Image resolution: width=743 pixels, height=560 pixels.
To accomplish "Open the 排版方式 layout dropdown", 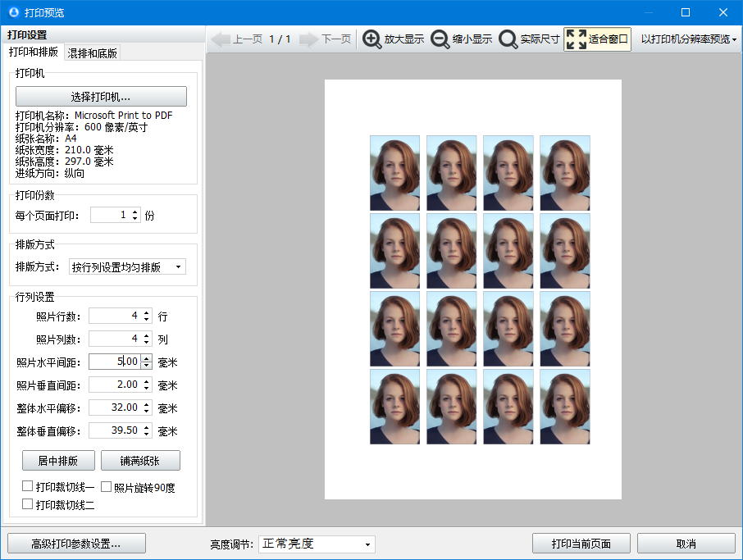I will pos(127,267).
